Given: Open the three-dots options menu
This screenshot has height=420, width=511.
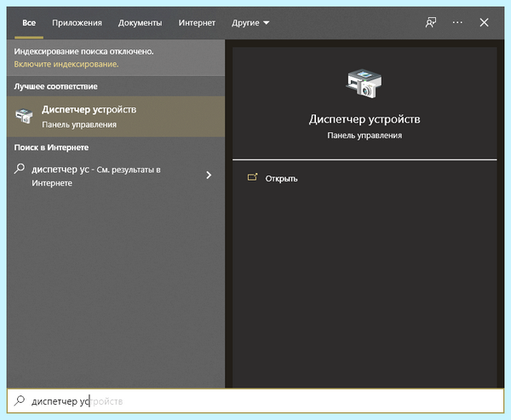Looking at the screenshot, I should (x=457, y=22).
